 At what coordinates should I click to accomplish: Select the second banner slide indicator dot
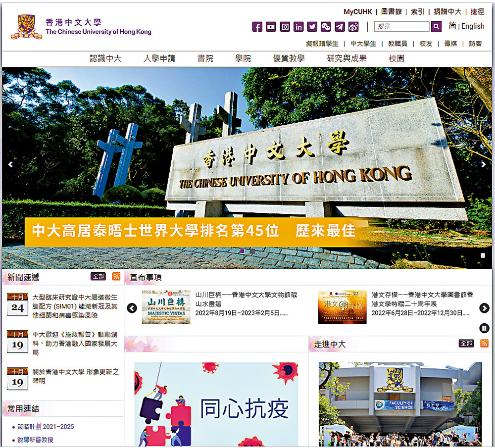252,251
